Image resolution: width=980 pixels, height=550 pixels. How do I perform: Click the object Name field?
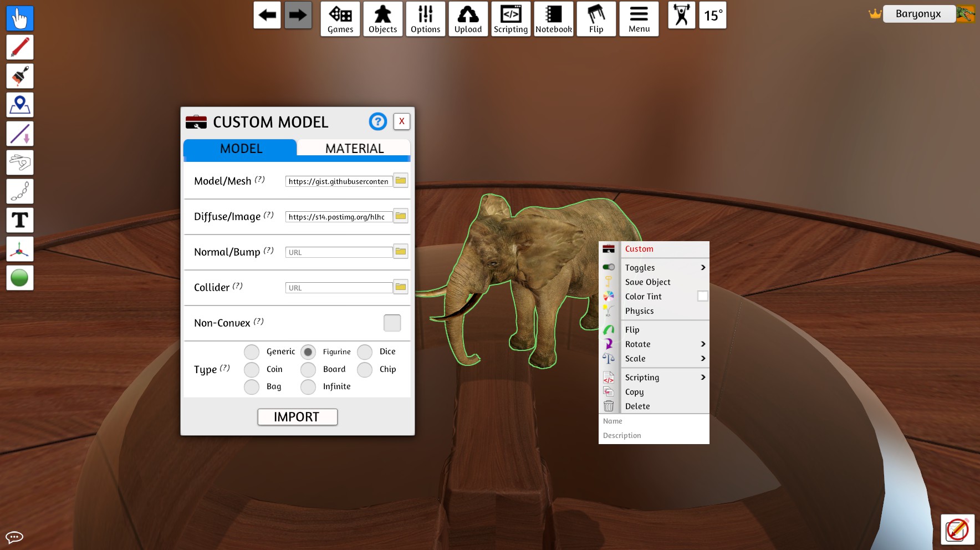tap(654, 421)
